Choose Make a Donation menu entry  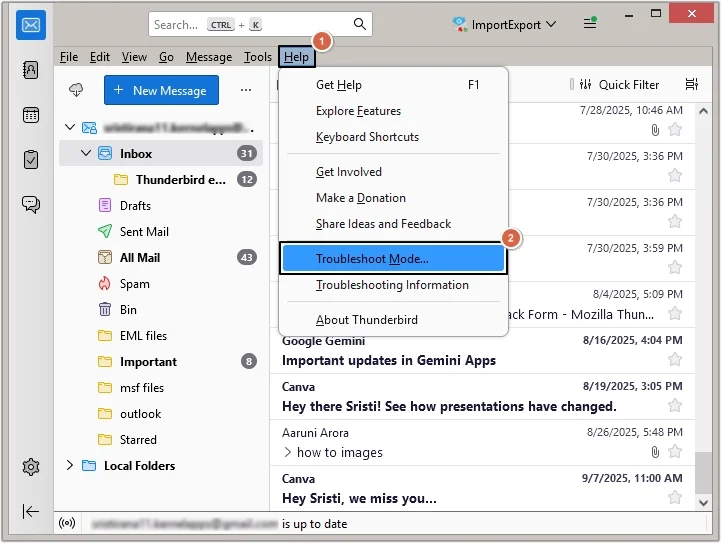pyautogui.click(x=393, y=198)
